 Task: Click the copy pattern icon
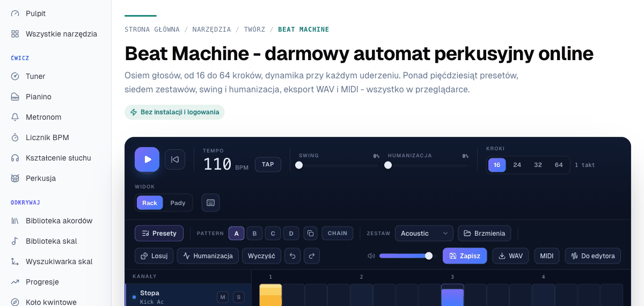(310, 233)
